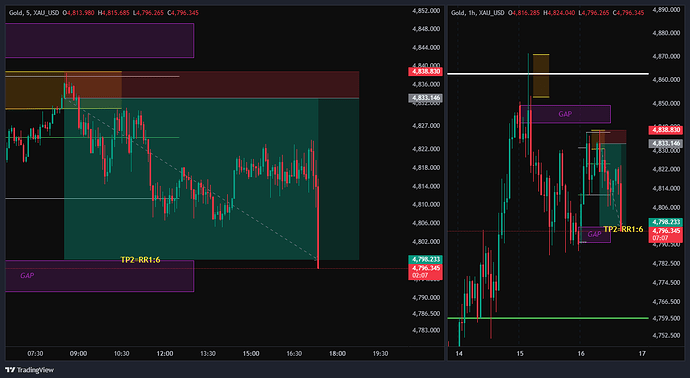690x378 pixels.
Task: Select the white horizontal line on 1h chart
Action: pos(548,73)
